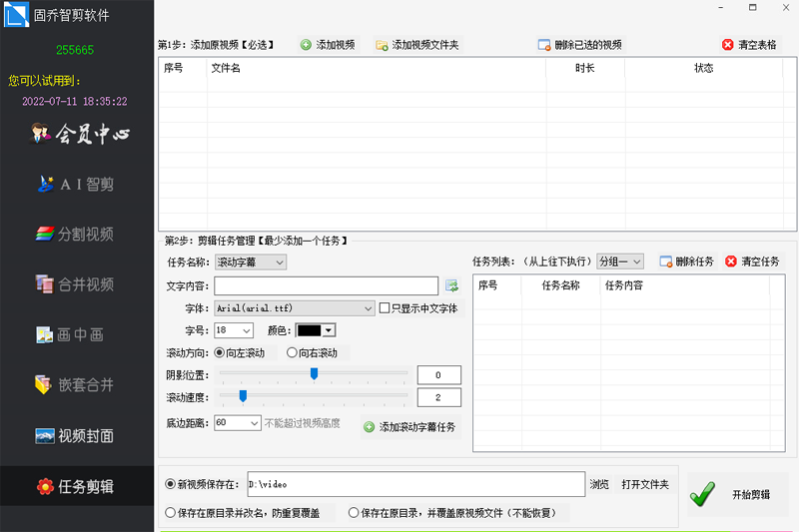Image resolution: width=799 pixels, height=532 pixels.
Task: Click 打开文件夹 button
Action: pyautogui.click(x=645, y=484)
